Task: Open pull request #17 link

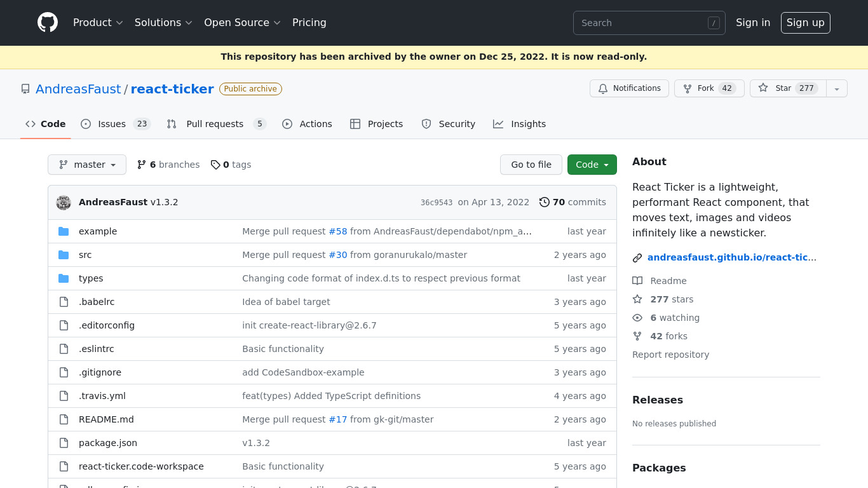Action: [x=338, y=419]
